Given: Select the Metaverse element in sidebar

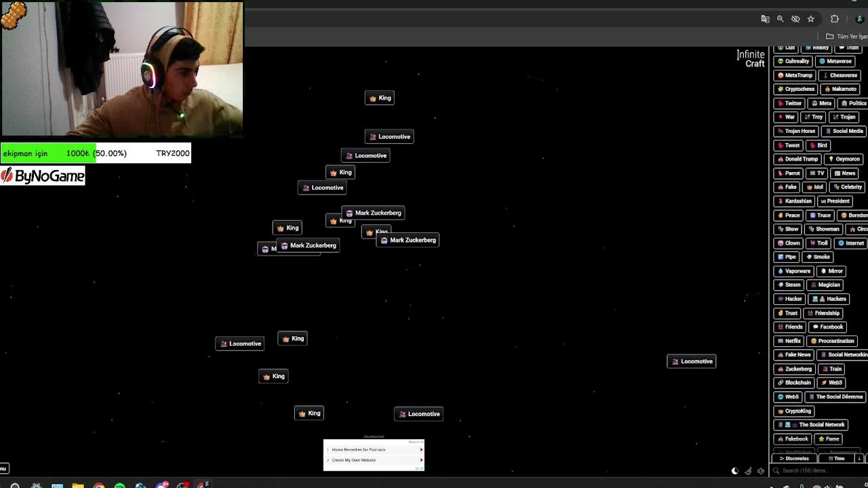Looking at the screenshot, I should [835, 61].
